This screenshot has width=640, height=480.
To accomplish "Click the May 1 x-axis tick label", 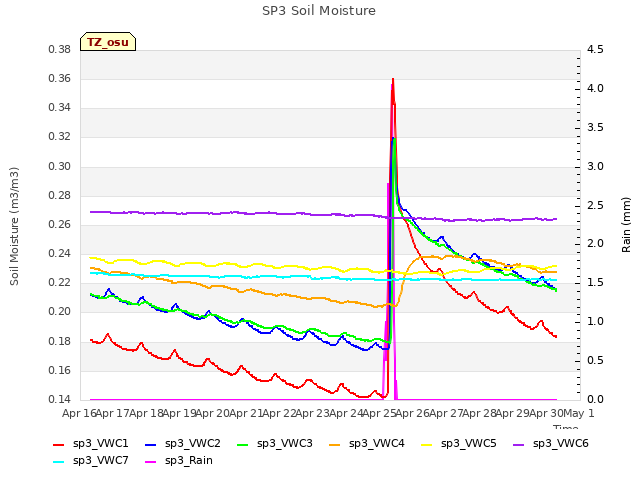I will tap(578, 413).
